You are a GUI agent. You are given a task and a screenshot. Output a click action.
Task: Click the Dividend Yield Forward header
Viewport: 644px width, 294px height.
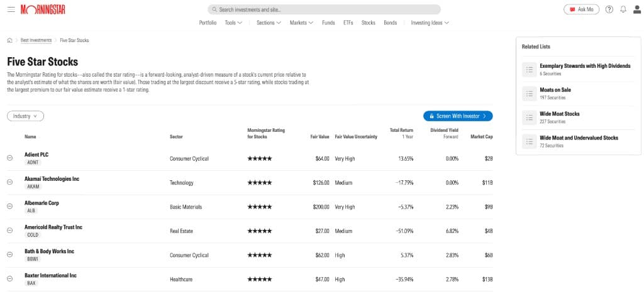click(x=445, y=133)
